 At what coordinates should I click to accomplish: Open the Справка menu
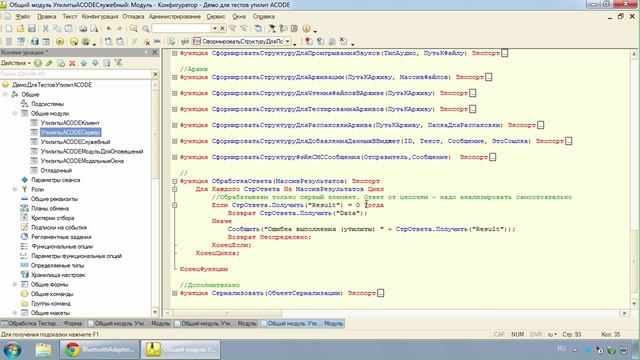tap(264, 17)
